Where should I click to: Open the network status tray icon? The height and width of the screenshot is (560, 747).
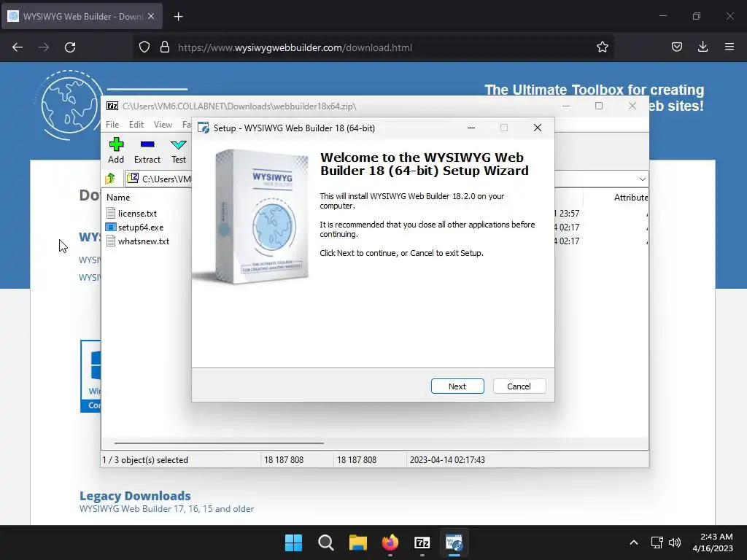tap(657, 542)
